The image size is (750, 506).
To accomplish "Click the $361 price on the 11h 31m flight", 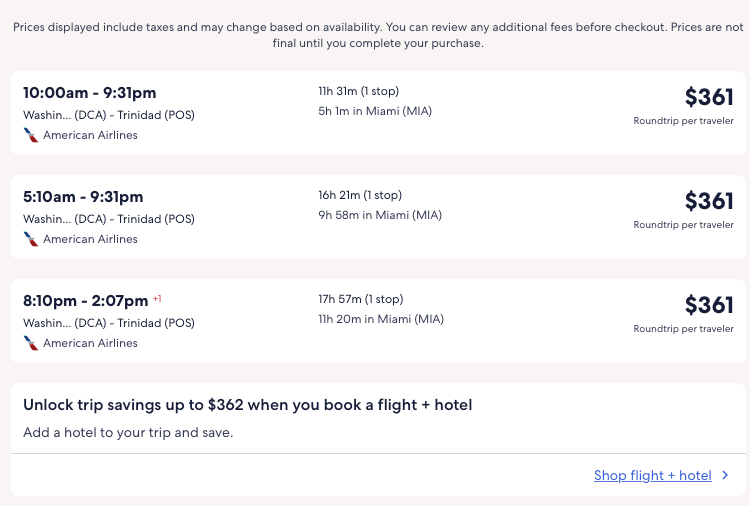I will click(709, 97).
